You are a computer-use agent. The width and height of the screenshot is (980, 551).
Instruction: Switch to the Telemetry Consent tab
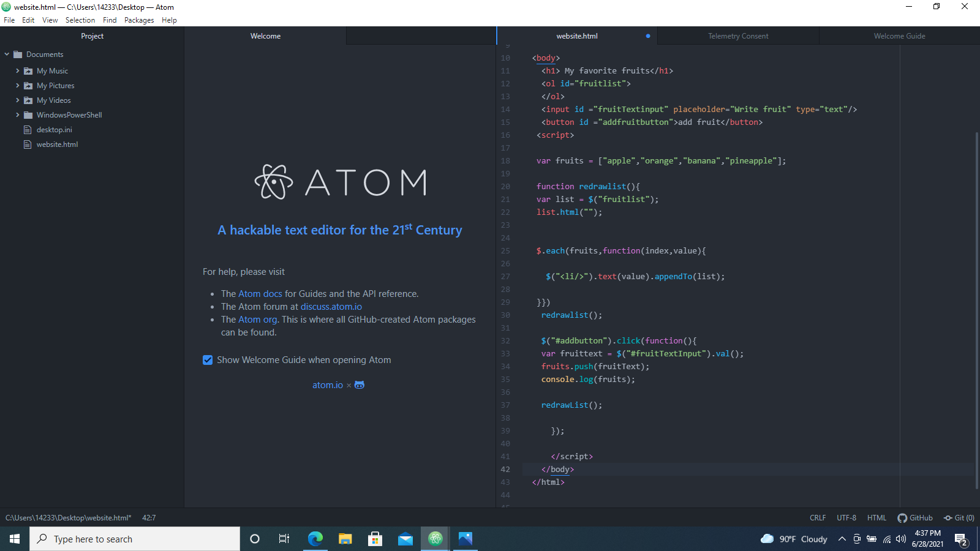point(738,36)
